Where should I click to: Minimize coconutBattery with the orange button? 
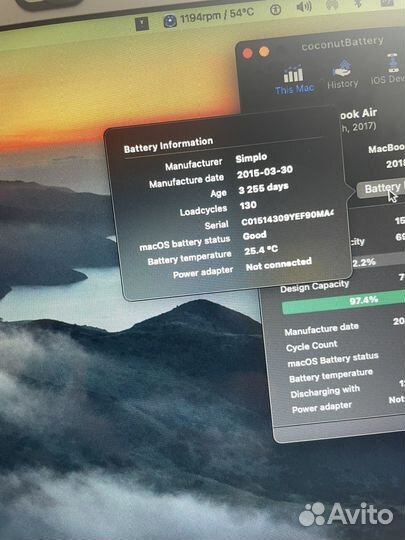(264, 52)
